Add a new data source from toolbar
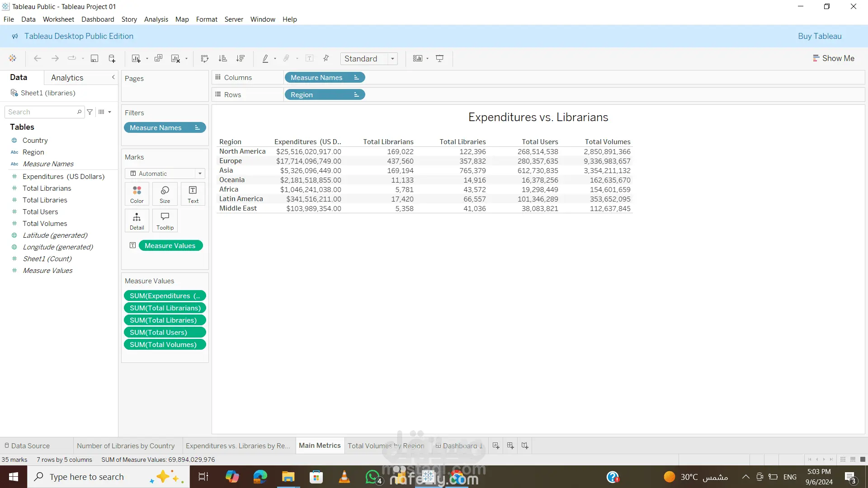The height and width of the screenshot is (488, 868). 112,58
